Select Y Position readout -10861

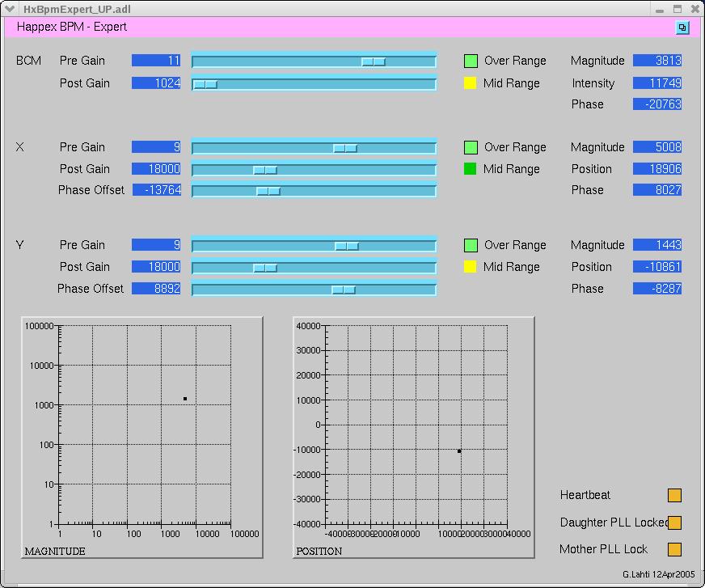(657, 267)
